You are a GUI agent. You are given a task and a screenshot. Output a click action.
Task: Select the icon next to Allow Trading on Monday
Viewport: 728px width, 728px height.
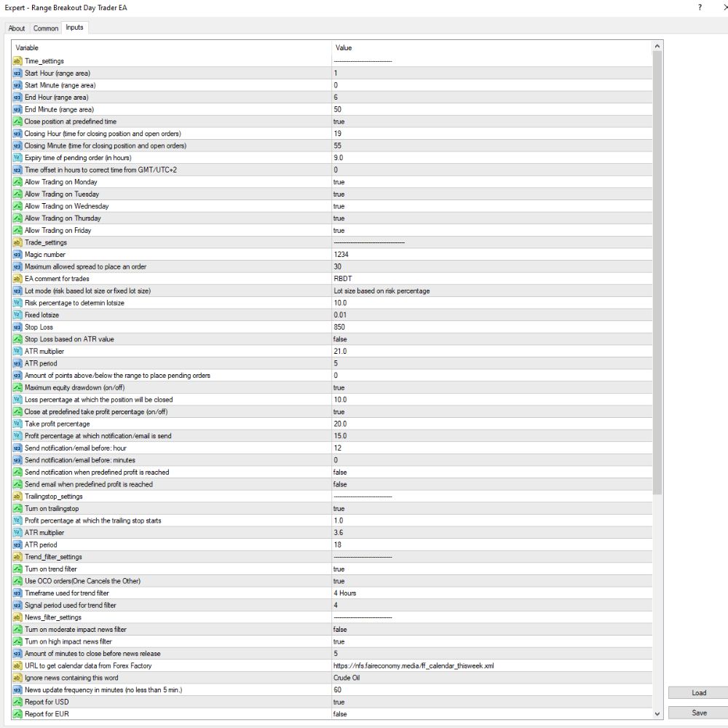17,181
